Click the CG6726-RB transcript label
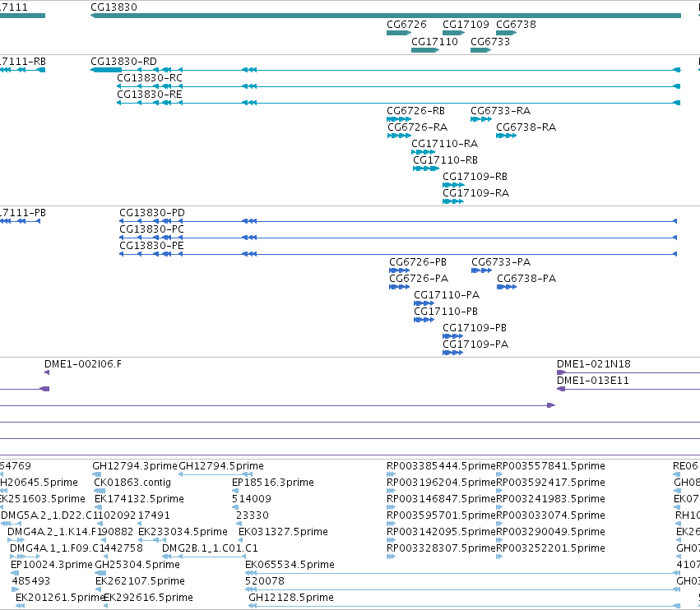The image size is (700, 610). 415,111
